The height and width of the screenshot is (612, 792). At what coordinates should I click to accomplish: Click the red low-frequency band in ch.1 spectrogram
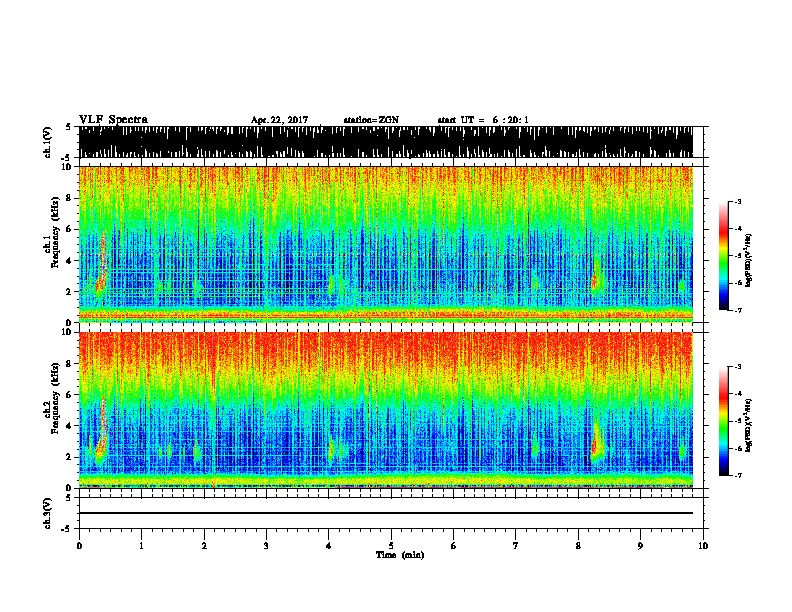point(385,315)
